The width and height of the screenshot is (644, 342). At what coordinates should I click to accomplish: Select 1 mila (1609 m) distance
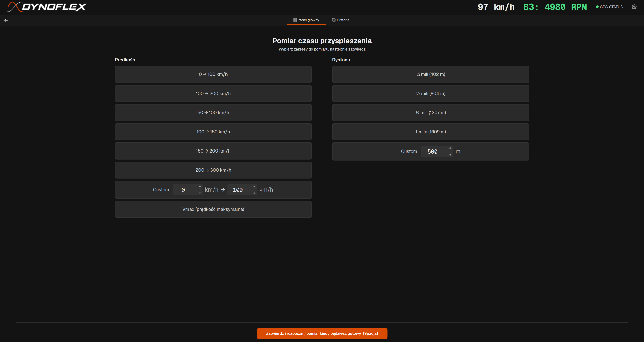pyautogui.click(x=431, y=132)
